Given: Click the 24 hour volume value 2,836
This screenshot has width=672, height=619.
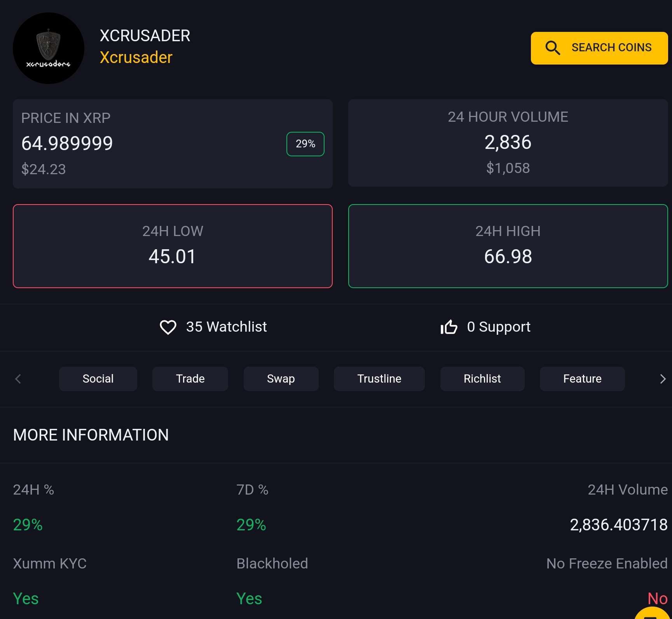Looking at the screenshot, I should pyautogui.click(x=508, y=142).
